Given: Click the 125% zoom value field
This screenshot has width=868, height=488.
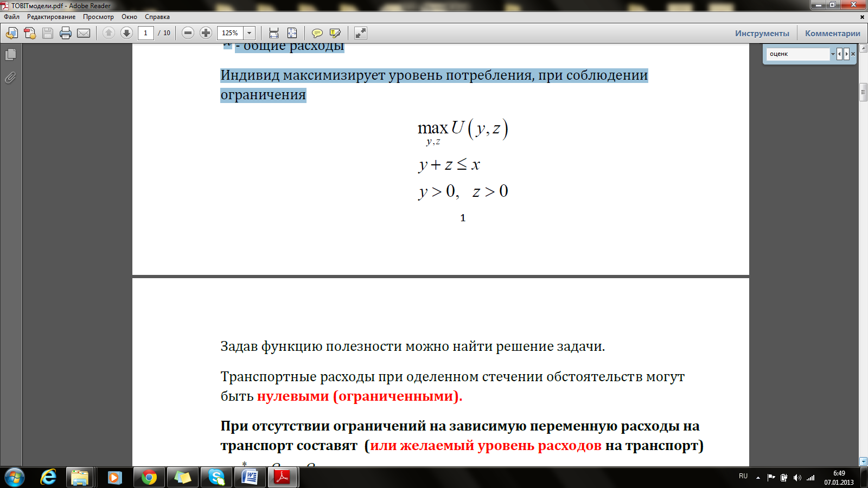Looking at the screenshot, I should tap(231, 33).
